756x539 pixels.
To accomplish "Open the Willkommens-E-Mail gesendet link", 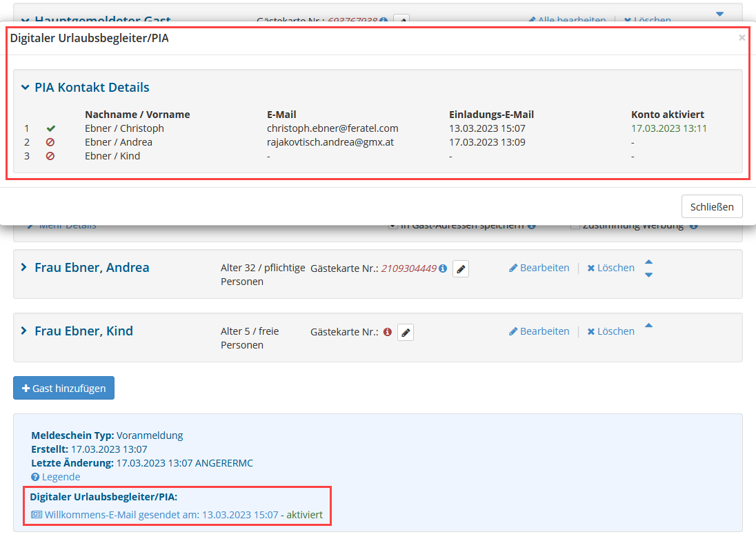I will tap(155, 515).
